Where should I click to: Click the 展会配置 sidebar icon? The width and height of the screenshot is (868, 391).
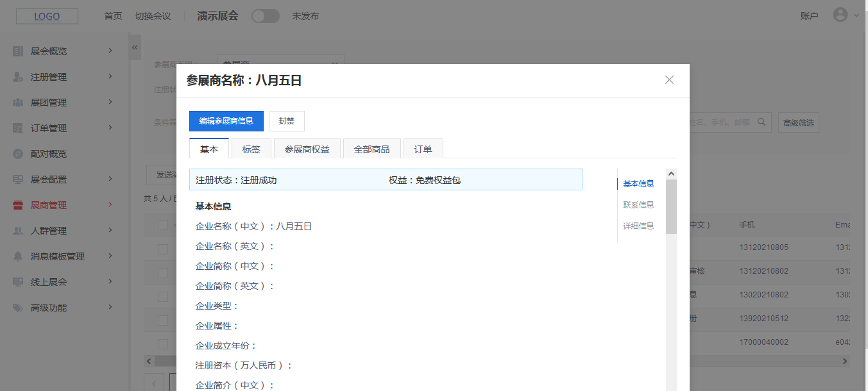point(18,179)
